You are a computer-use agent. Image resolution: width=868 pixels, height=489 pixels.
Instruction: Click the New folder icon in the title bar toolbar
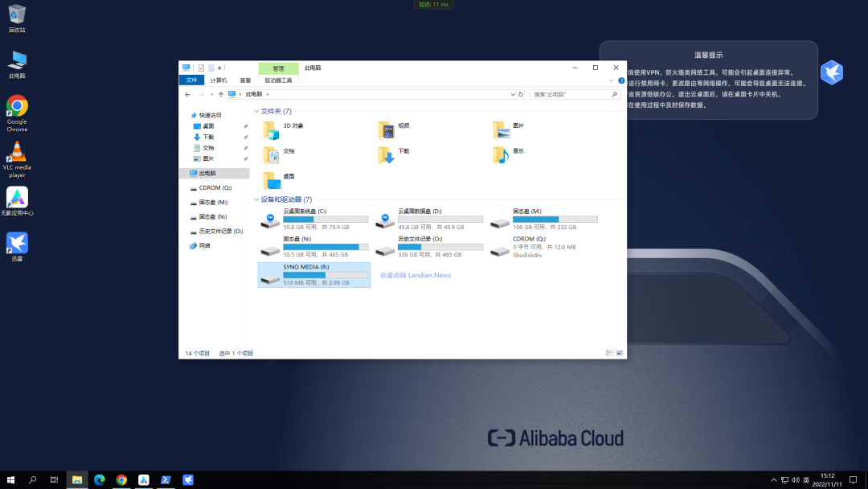point(211,68)
